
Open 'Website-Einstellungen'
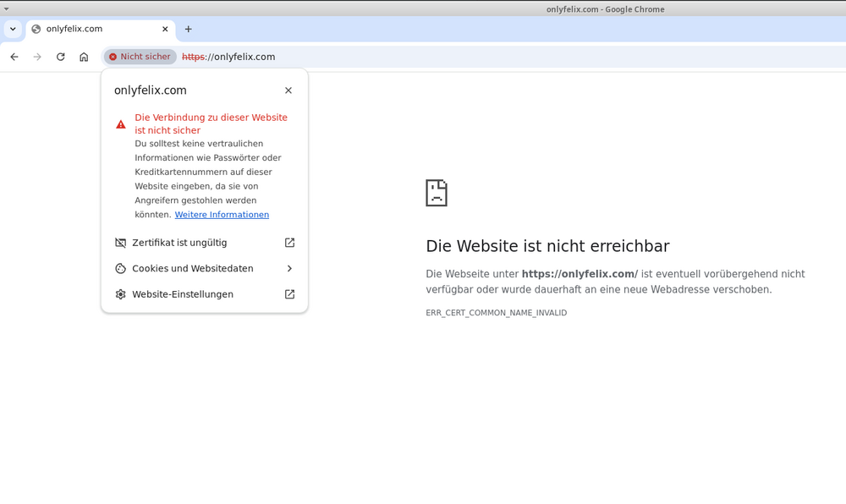point(205,294)
